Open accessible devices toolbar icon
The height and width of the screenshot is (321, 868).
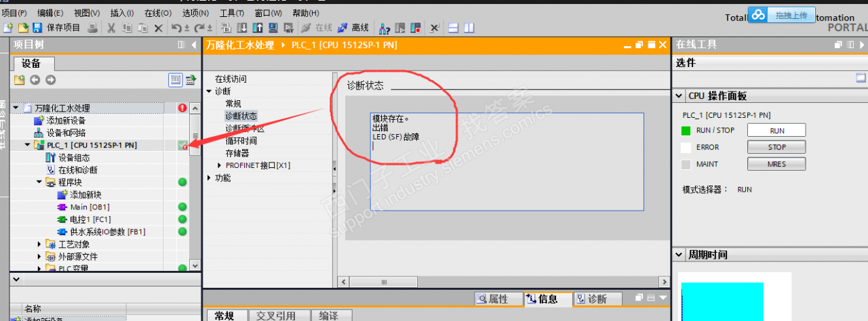point(384,28)
